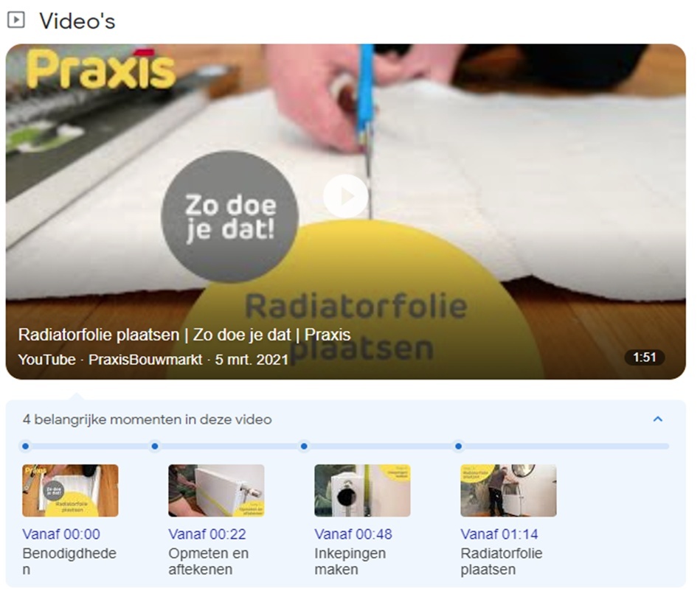Jump to Vanaf 00:48 link

click(x=353, y=534)
